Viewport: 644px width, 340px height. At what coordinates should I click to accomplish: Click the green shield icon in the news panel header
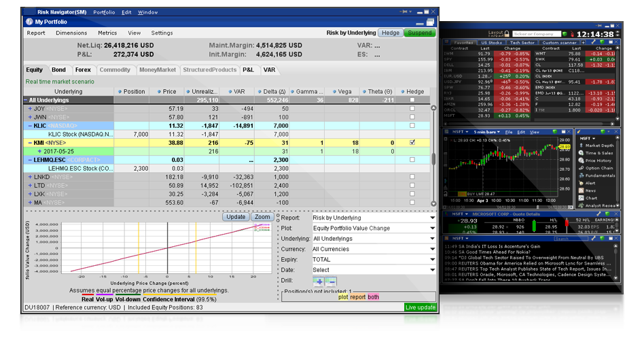(601, 238)
